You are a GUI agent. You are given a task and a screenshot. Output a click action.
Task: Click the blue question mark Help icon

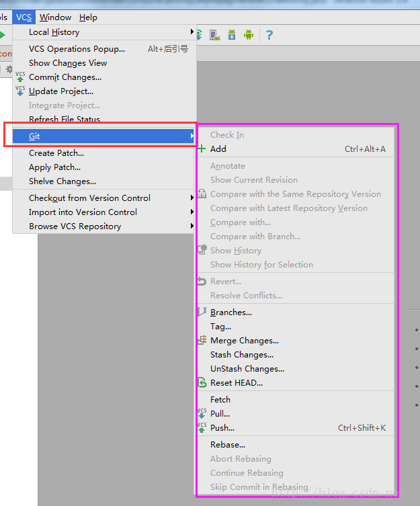click(x=269, y=34)
